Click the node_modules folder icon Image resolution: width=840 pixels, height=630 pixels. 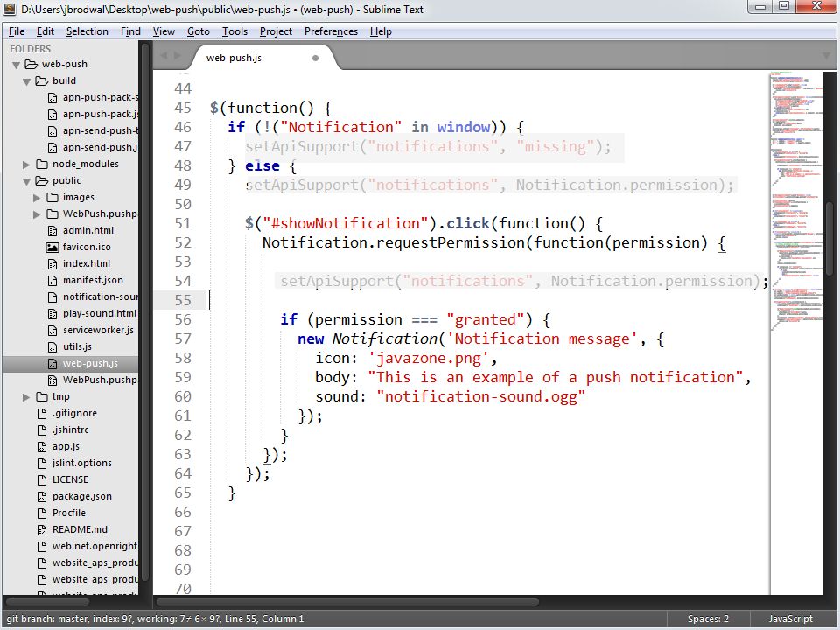tap(42, 164)
